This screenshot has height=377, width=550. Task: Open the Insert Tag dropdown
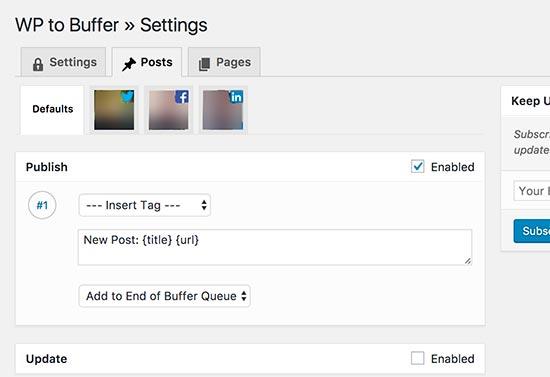click(145, 205)
